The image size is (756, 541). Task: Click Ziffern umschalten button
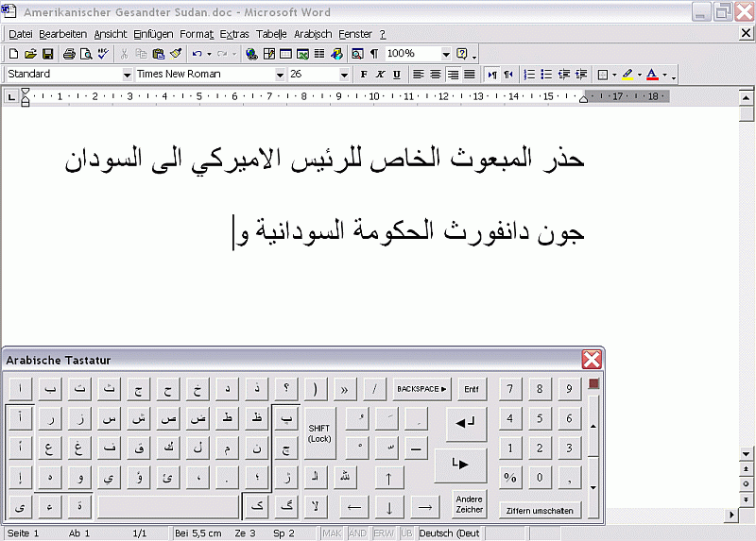pos(540,510)
